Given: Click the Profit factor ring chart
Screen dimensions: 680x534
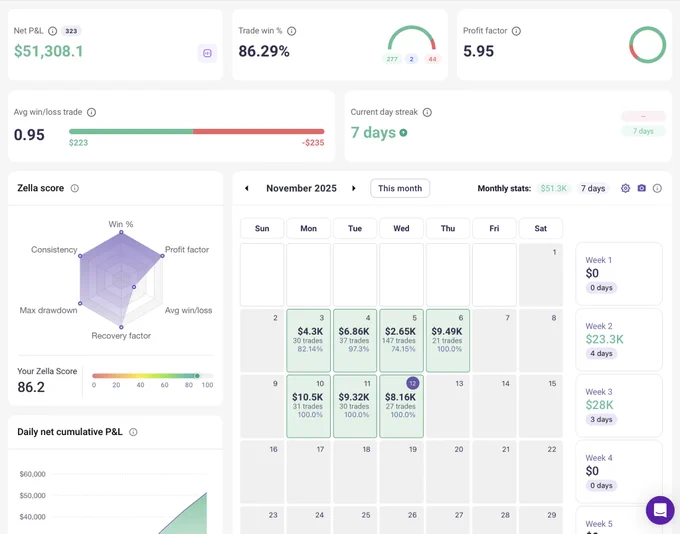Looking at the screenshot, I should pyautogui.click(x=647, y=45).
